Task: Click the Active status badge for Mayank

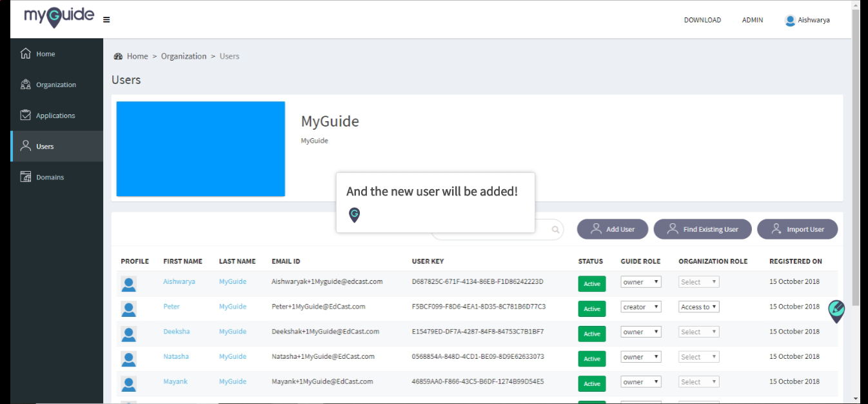Action: click(x=592, y=384)
